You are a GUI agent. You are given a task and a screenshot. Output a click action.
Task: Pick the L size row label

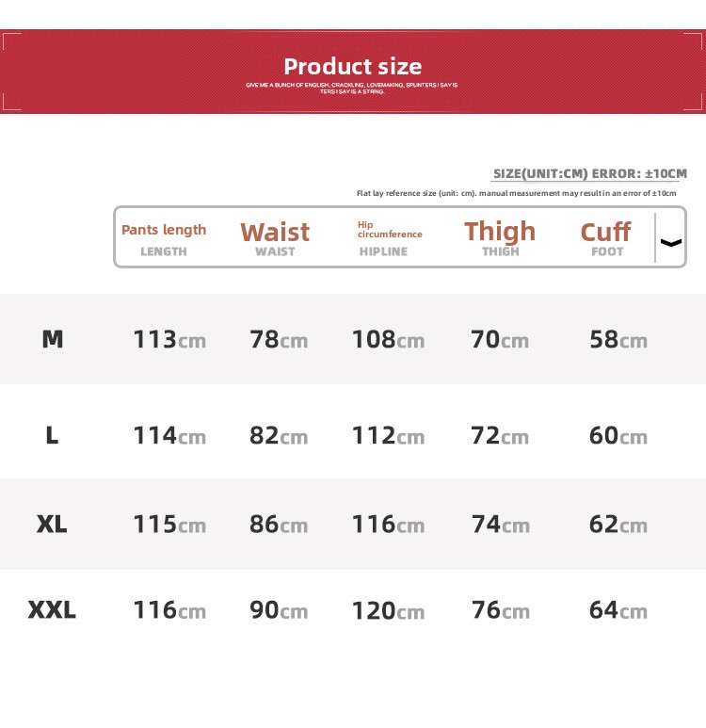52,435
